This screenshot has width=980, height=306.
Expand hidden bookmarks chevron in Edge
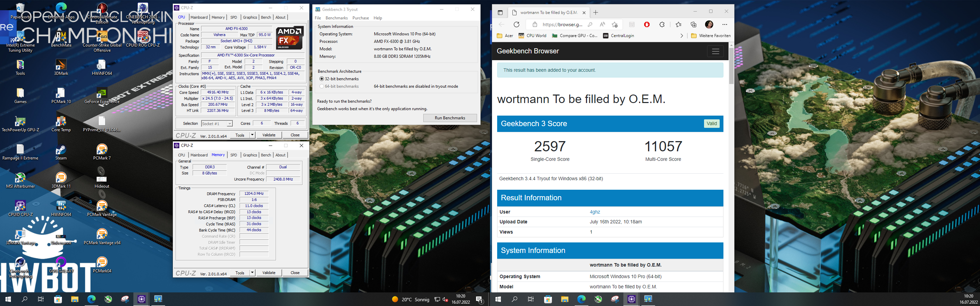point(681,36)
